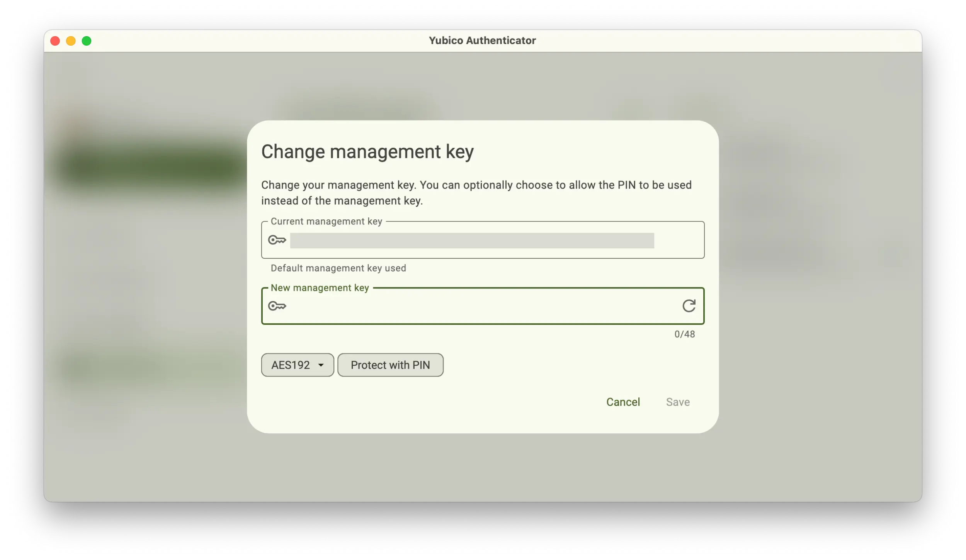The height and width of the screenshot is (560, 966).
Task: Click the green zoom traffic light button
Action: coord(87,41)
